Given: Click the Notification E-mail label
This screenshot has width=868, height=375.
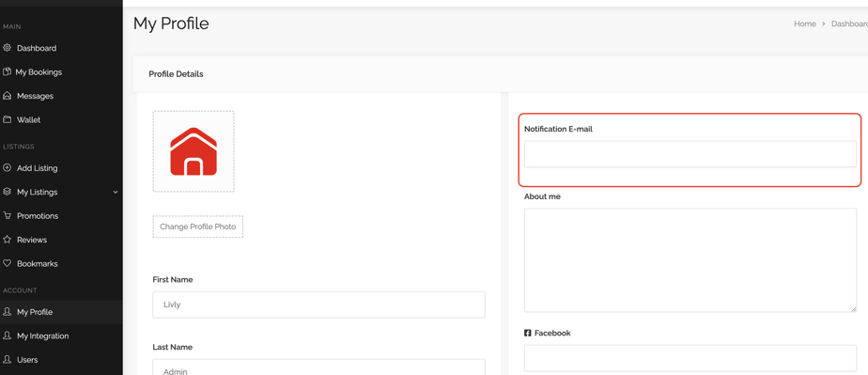Looking at the screenshot, I should click(x=559, y=129).
